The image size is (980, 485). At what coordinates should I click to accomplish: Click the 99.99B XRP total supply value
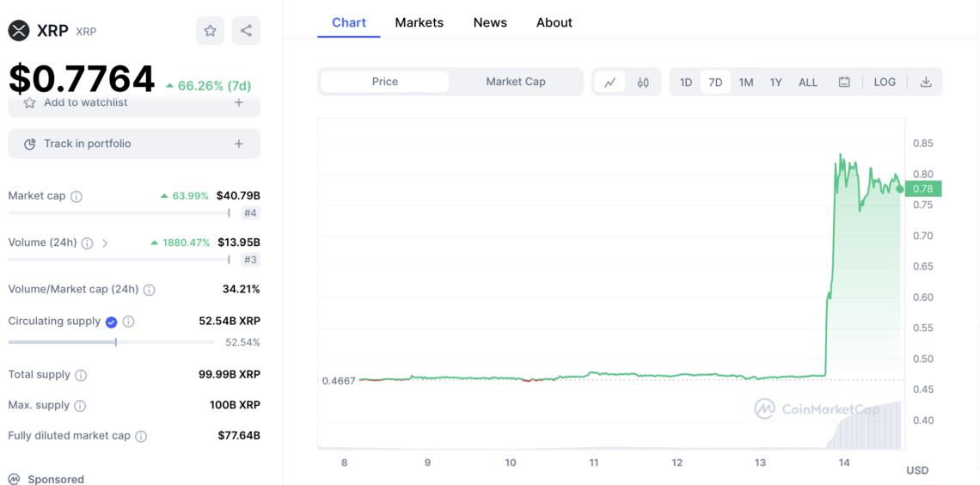coord(230,375)
